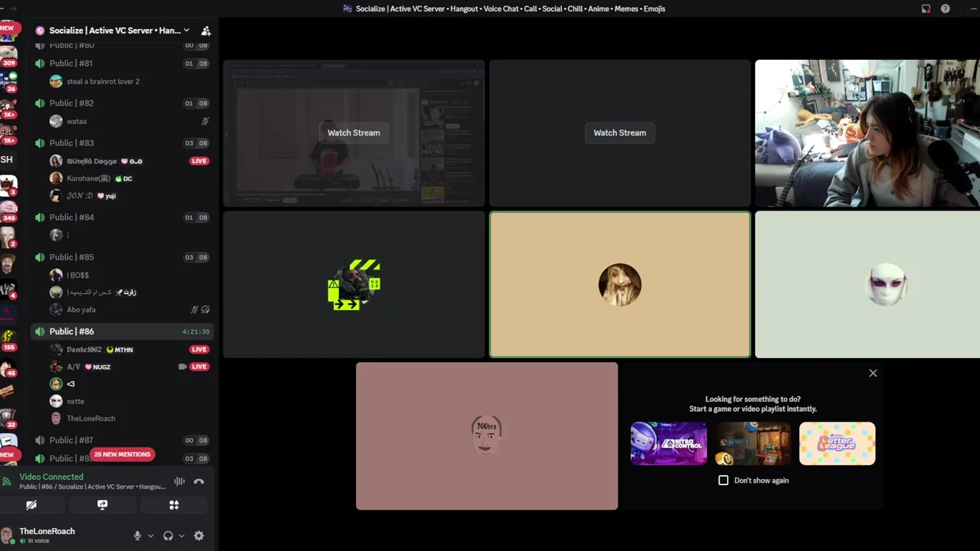Screen dimensions: 980x551
Task: Watch the second blank stream
Action: coord(619,133)
